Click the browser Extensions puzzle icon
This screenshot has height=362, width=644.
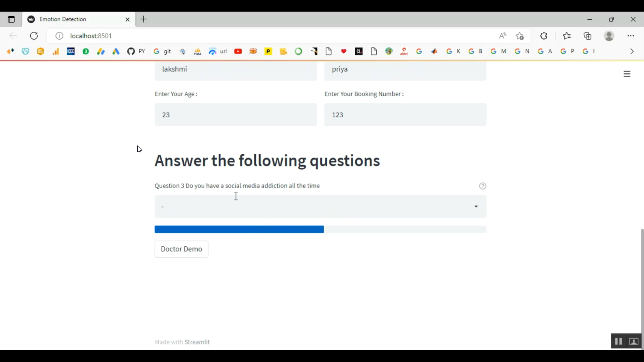(544, 36)
